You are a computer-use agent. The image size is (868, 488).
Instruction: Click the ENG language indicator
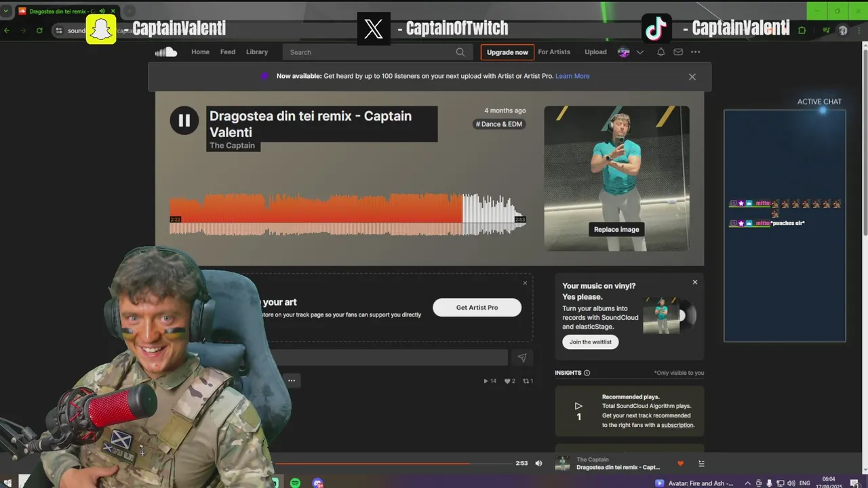(805, 483)
